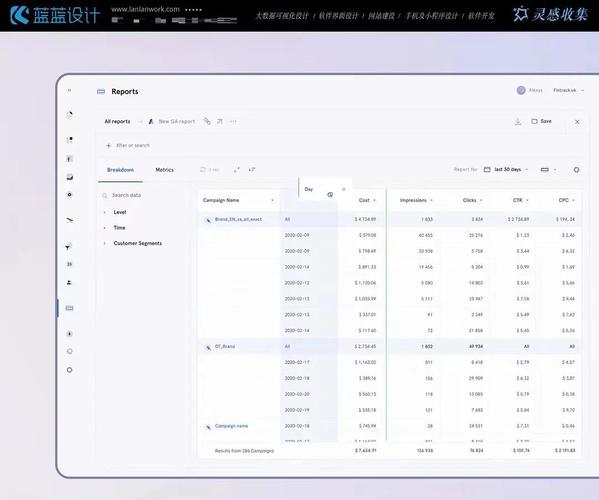Share report using the arrow icon
This screenshot has width=599, height=500.
(220, 121)
